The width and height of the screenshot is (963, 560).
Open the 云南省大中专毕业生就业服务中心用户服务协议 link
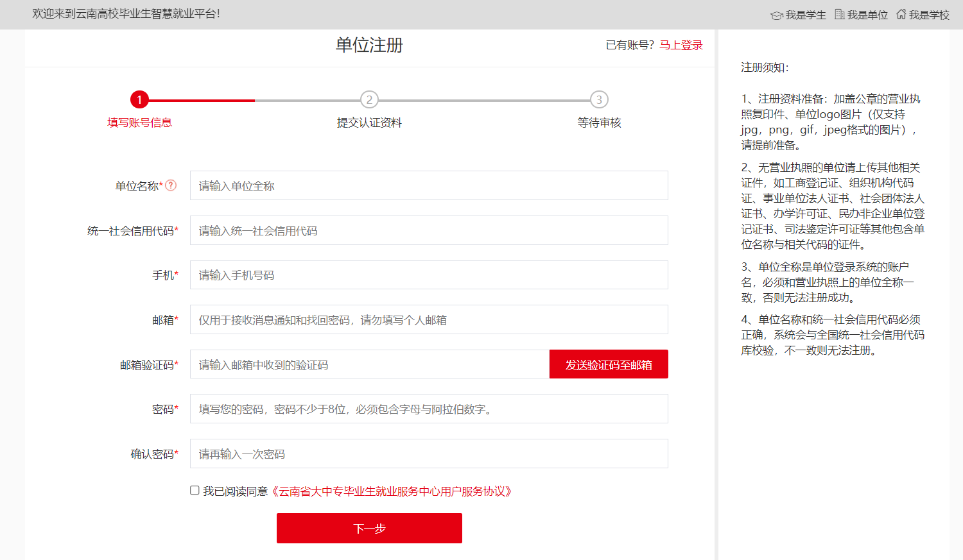(392, 491)
